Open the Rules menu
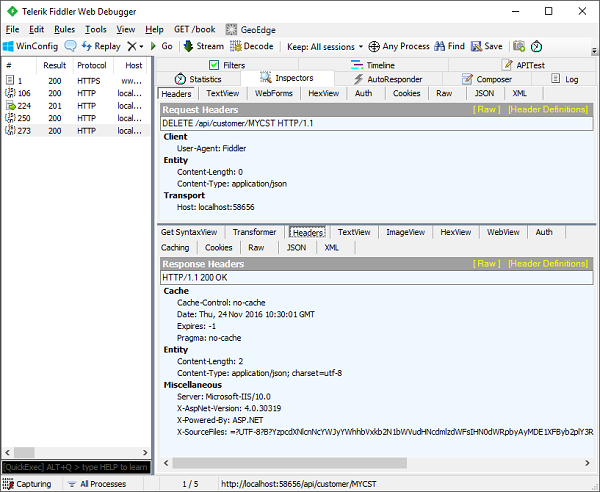The width and height of the screenshot is (600, 492). (64, 29)
